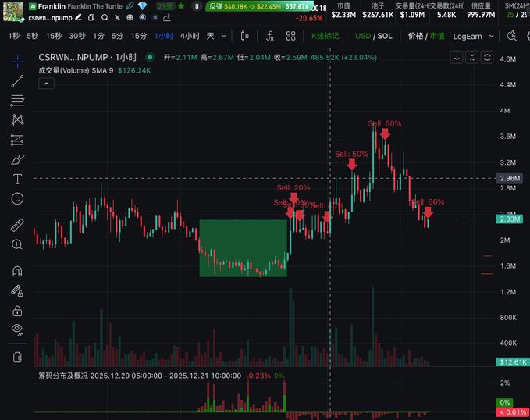Expand the more intervals dropdown arrow
The height and width of the screenshot is (420, 530).
point(224,36)
